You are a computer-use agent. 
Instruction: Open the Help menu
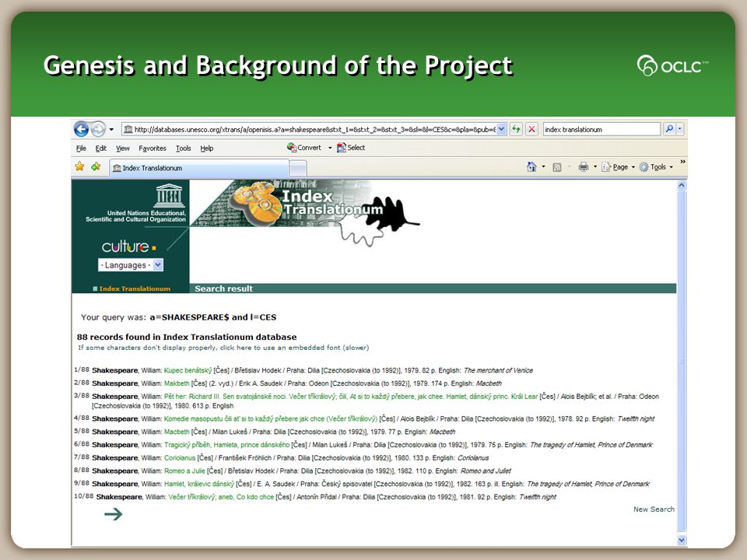[207, 149]
